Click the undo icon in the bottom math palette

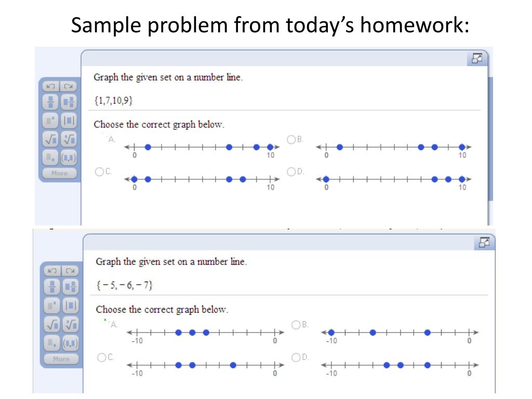(x=52, y=270)
